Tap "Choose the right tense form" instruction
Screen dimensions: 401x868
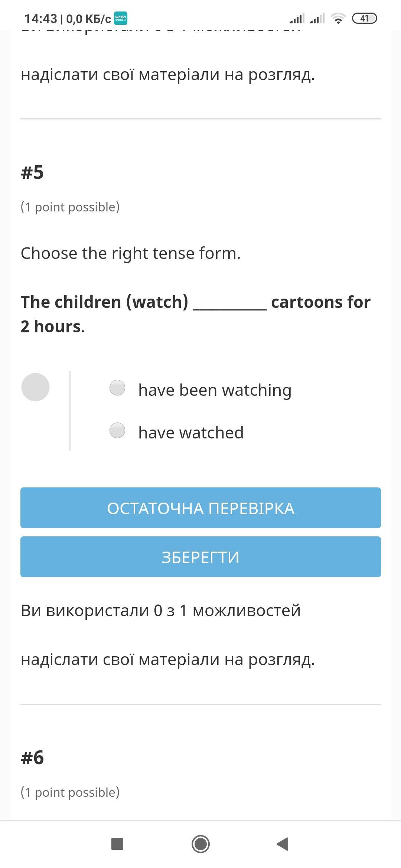point(131,253)
